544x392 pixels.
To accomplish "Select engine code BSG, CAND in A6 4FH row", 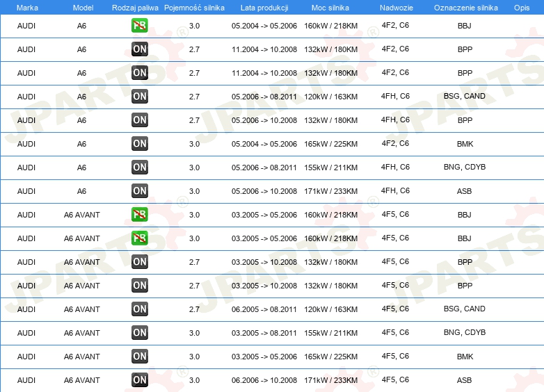I will [x=464, y=96].
